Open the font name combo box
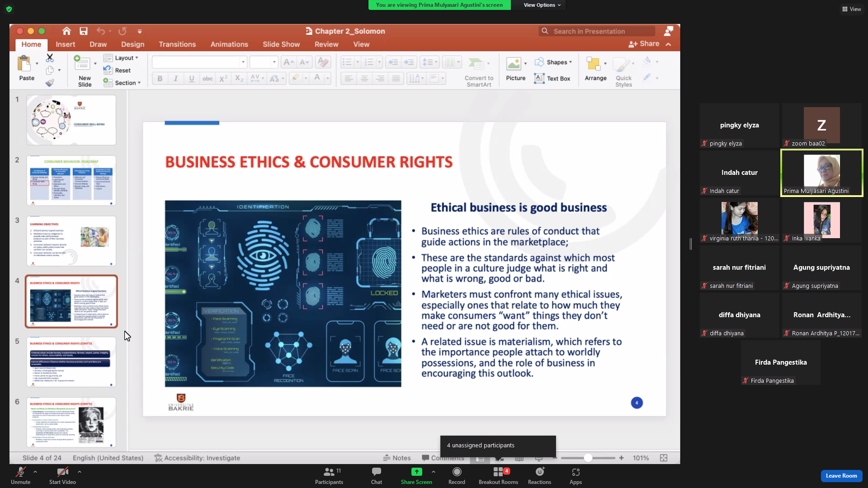 [199, 62]
